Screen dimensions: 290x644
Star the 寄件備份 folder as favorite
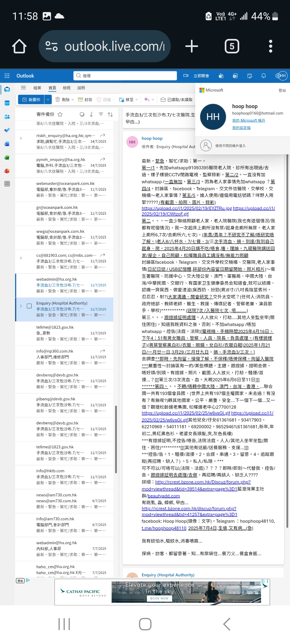point(60,114)
